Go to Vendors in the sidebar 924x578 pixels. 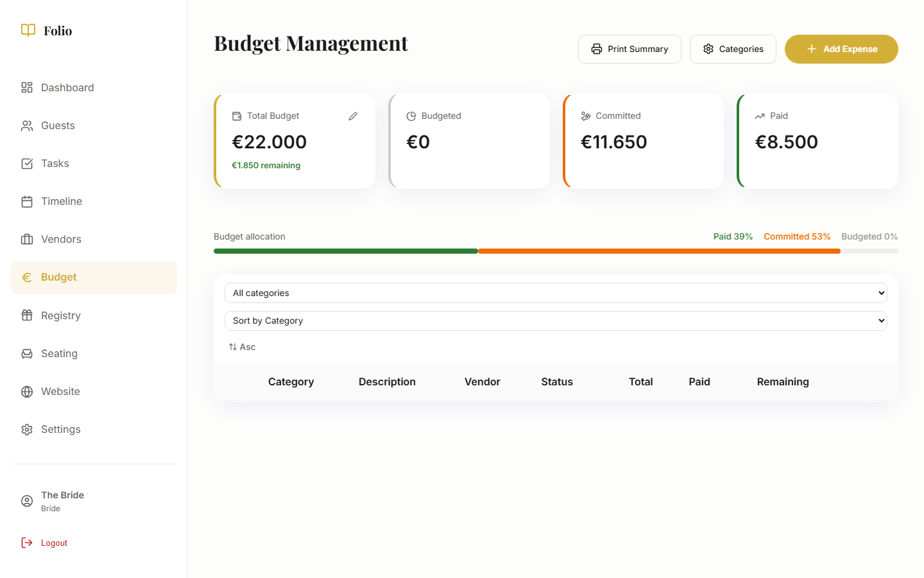[x=61, y=240]
